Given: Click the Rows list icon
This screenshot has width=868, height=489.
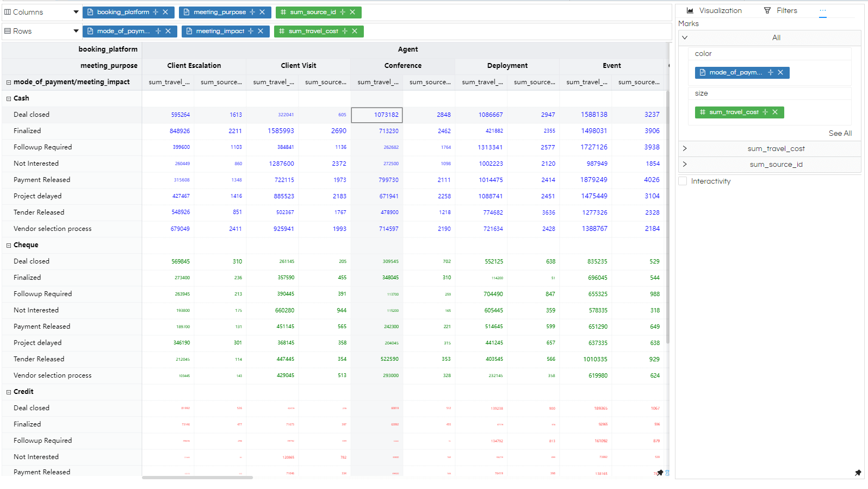Looking at the screenshot, I should (x=8, y=31).
